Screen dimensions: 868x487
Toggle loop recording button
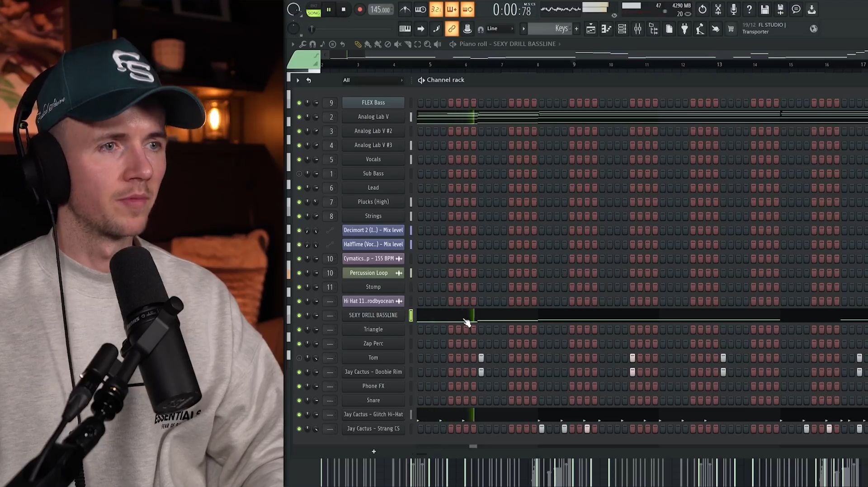pyautogui.click(x=467, y=9)
